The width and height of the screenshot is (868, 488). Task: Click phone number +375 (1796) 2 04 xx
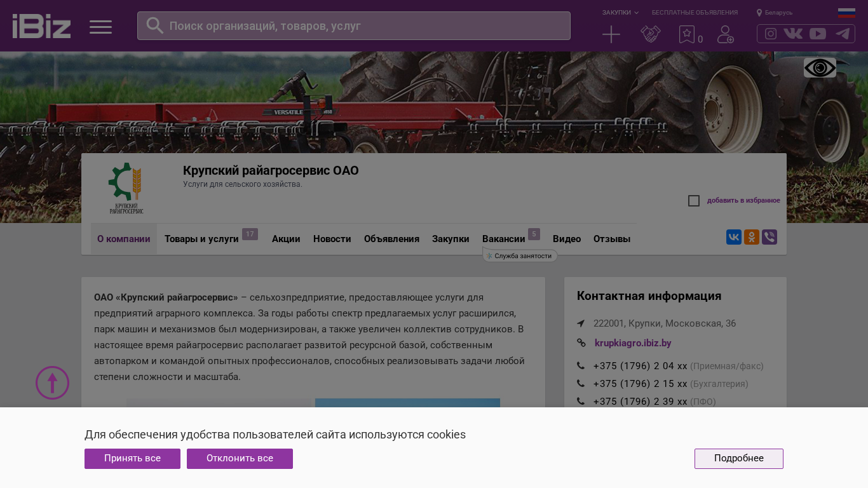pos(640,366)
